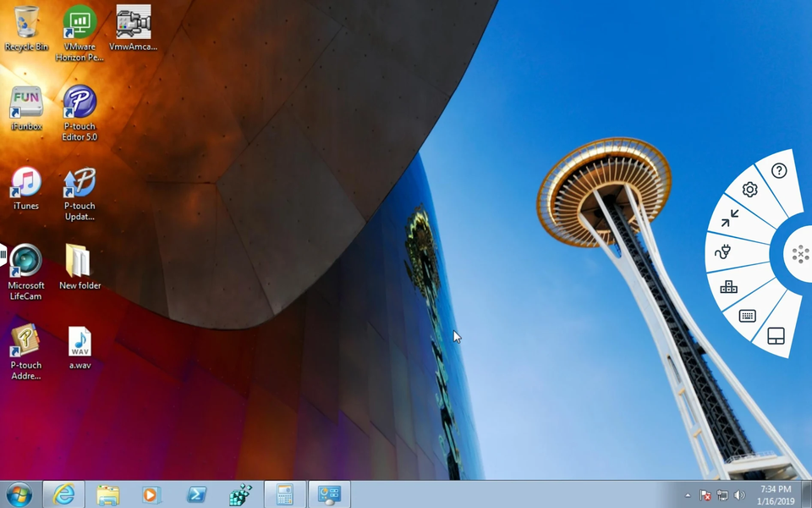812x508 pixels.
Task: Click the volume speaker tray icon
Action: 739,495
